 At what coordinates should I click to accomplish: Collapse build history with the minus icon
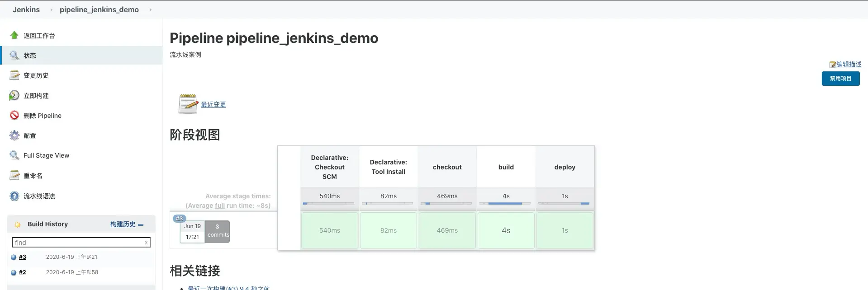(x=141, y=225)
